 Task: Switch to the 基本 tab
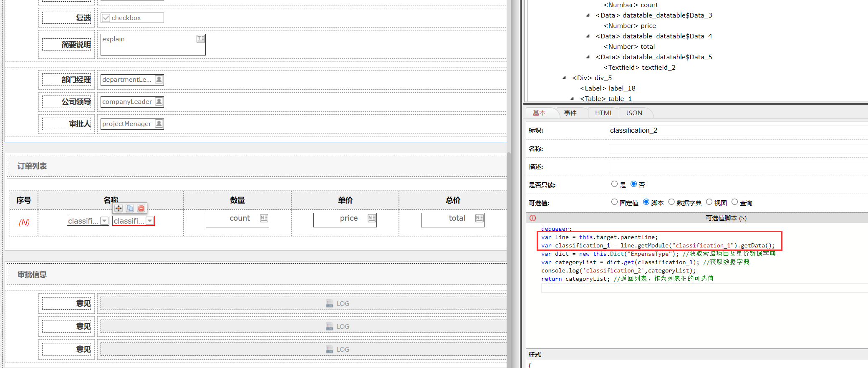[539, 113]
